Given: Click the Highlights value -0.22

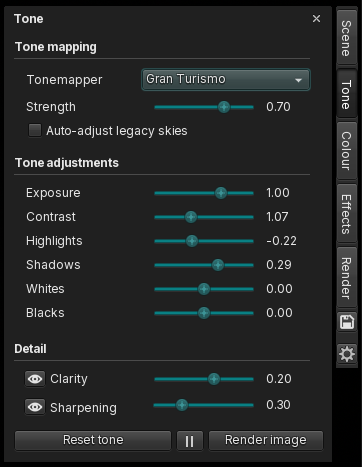Looking at the screenshot, I should [281, 241].
